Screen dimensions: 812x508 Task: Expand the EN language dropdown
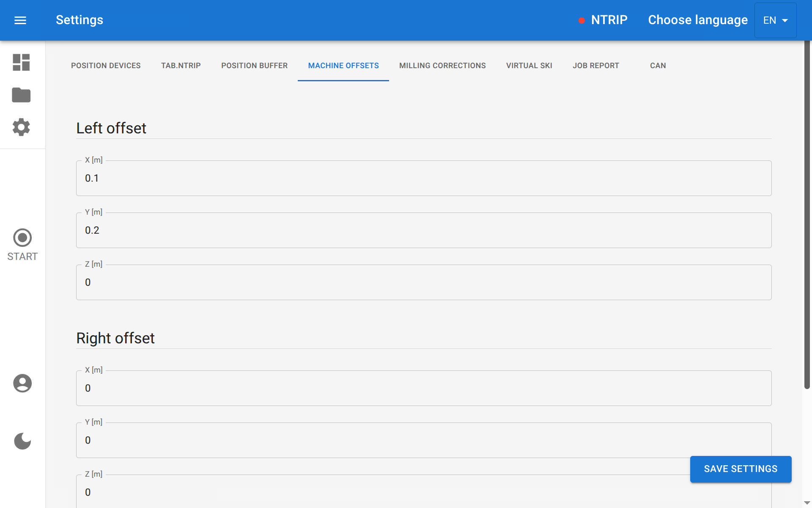775,20
